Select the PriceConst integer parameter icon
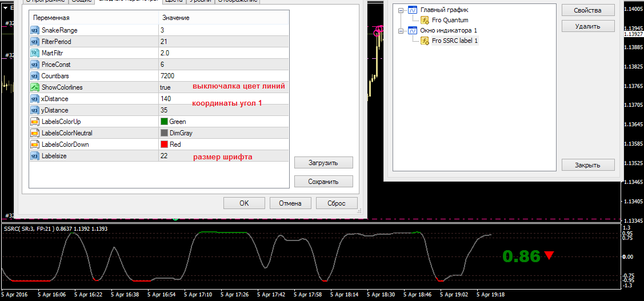Screen dimensions: 644x301 pyautogui.click(x=34, y=65)
